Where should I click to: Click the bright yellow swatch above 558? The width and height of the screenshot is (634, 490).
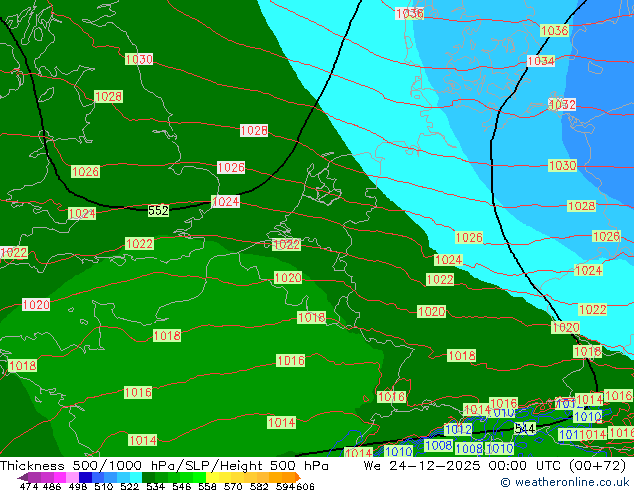click(x=212, y=477)
